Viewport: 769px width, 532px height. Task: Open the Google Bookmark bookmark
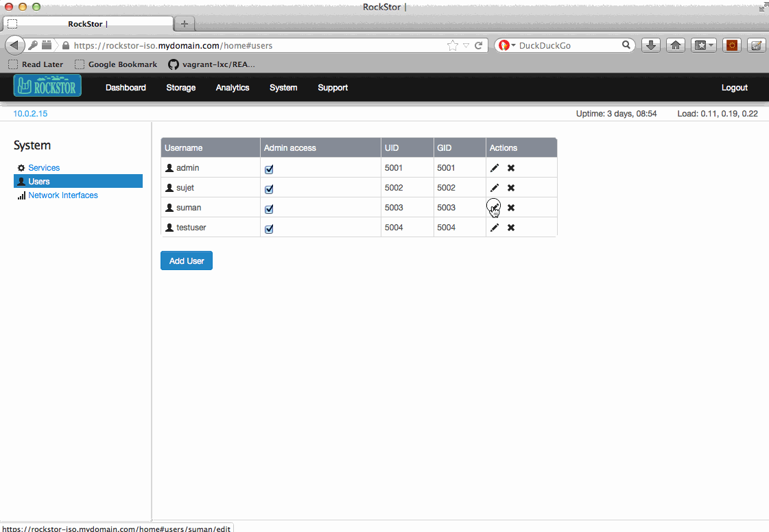(x=116, y=64)
